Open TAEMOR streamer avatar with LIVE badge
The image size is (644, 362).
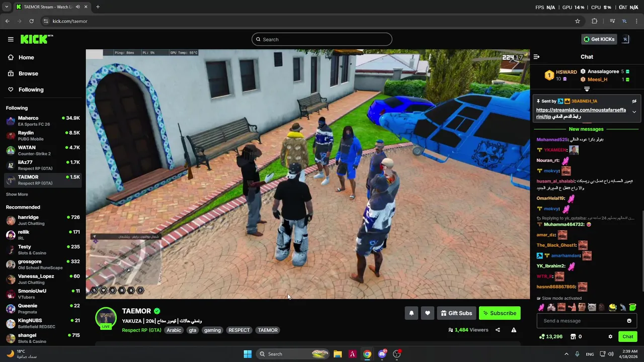pos(106,318)
